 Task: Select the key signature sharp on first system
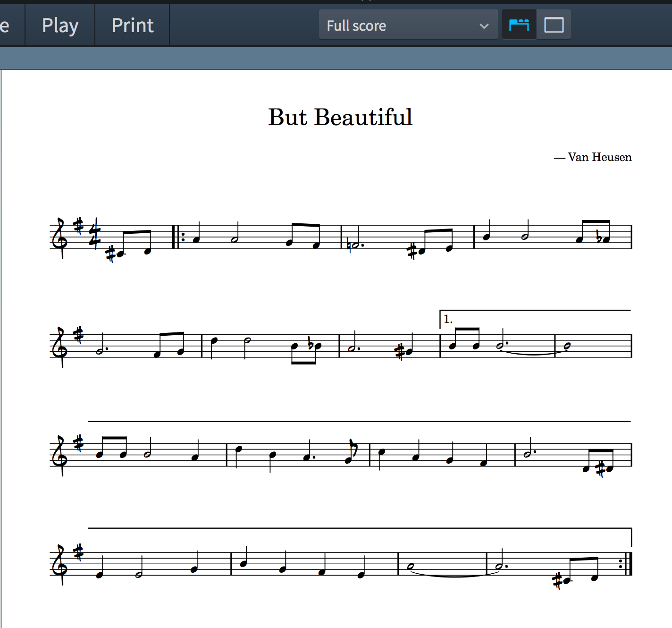pyautogui.click(x=79, y=225)
